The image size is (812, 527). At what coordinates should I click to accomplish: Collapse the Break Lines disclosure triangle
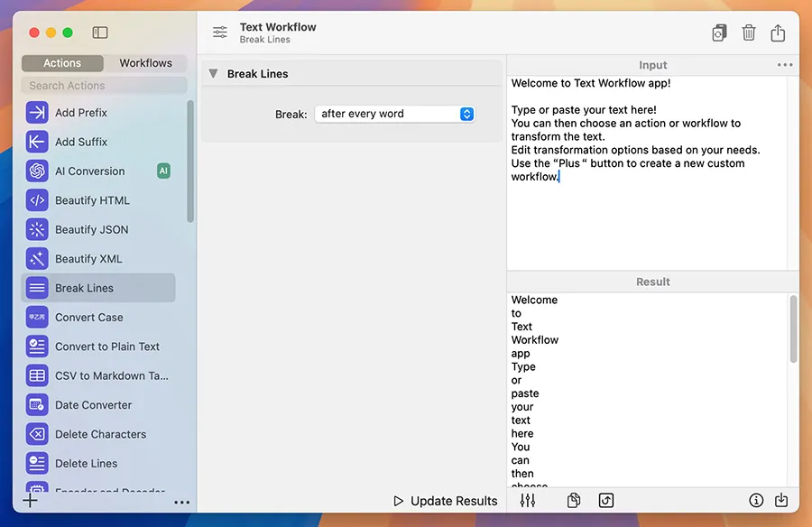coord(213,74)
